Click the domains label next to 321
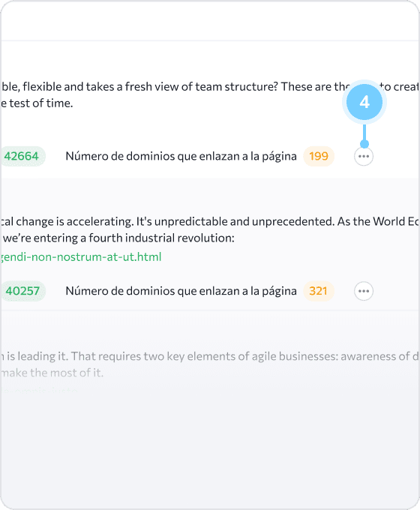The height and width of the screenshot is (510, 420). coord(181,291)
